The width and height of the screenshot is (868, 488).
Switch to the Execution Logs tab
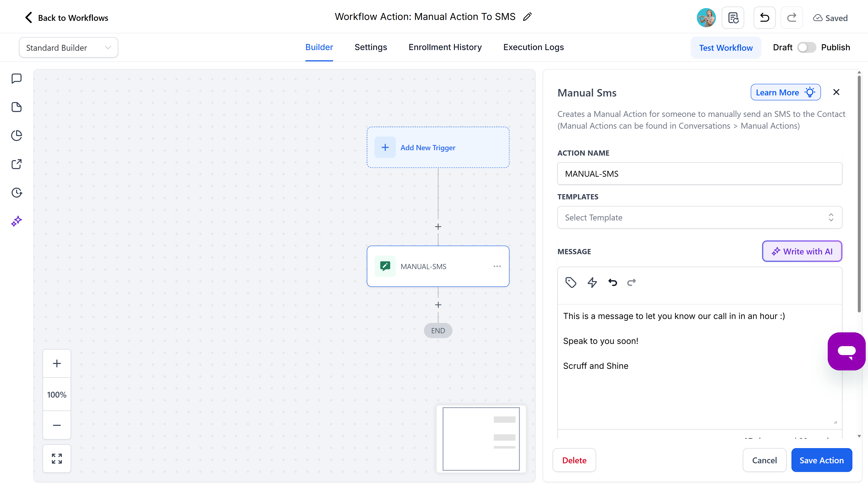click(x=533, y=47)
